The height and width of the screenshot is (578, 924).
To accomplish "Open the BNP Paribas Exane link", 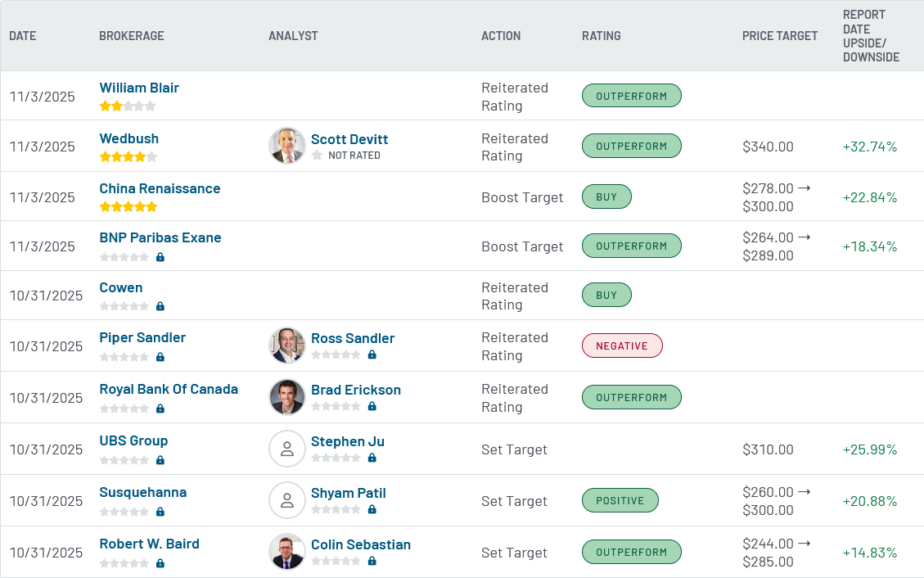I will [x=160, y=237].
